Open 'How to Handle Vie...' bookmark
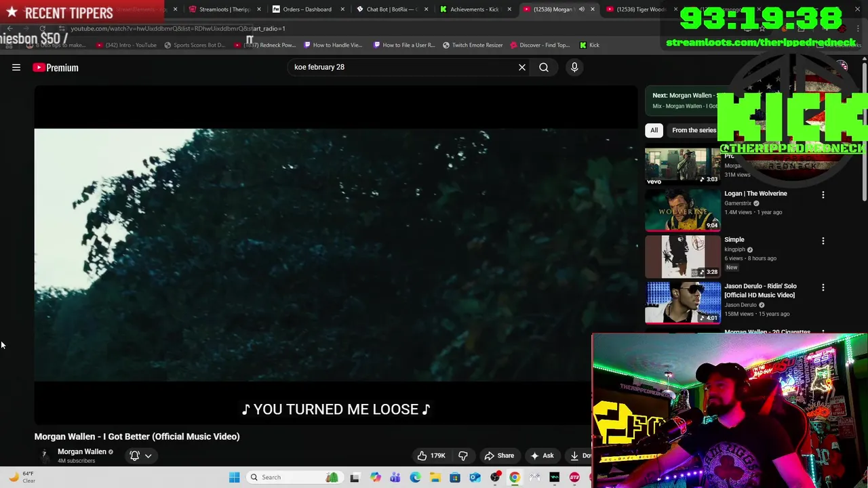This screenshot has width=868, height=488. [333, 45]
